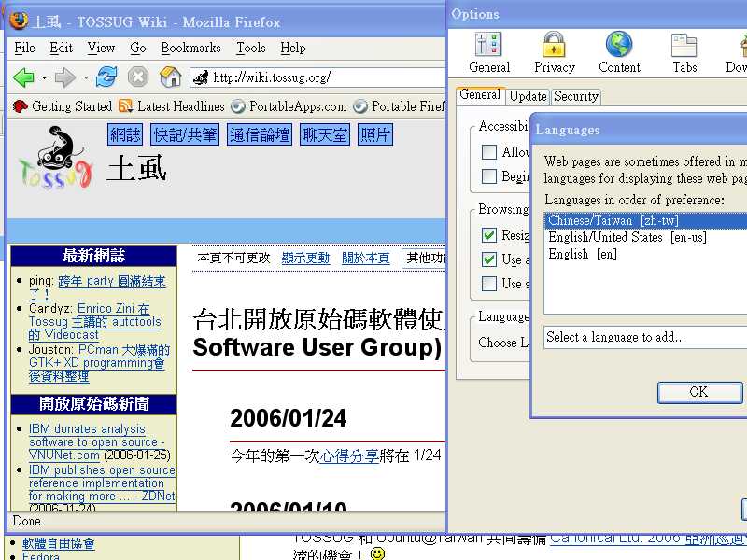The image size is (747, 560).
Task: Select the General category icon in Options
Action: click(x=489, y=53)
